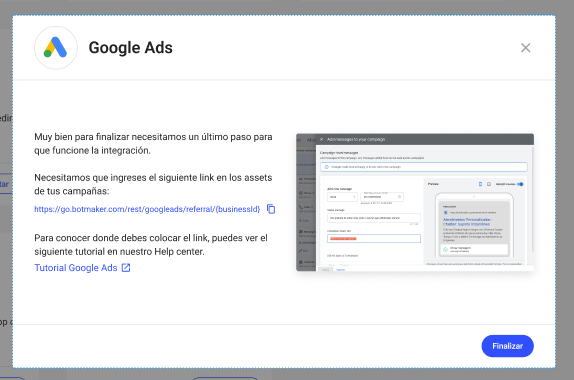Open the campaign assets tutorial screenshot
The image size is (574, 380).
click(x=415, y=202)
